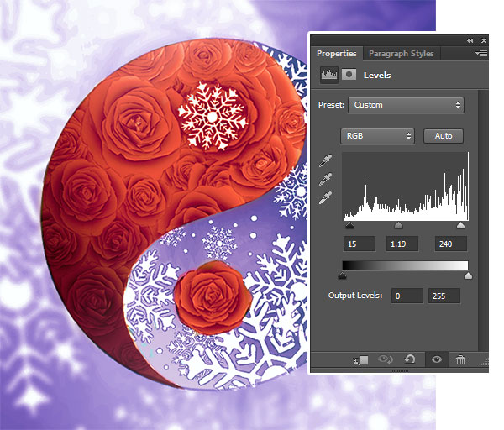Viewport: 504px width, 430px height.
Task: Click the white highlight input slider
Action: tap(460, 225)
